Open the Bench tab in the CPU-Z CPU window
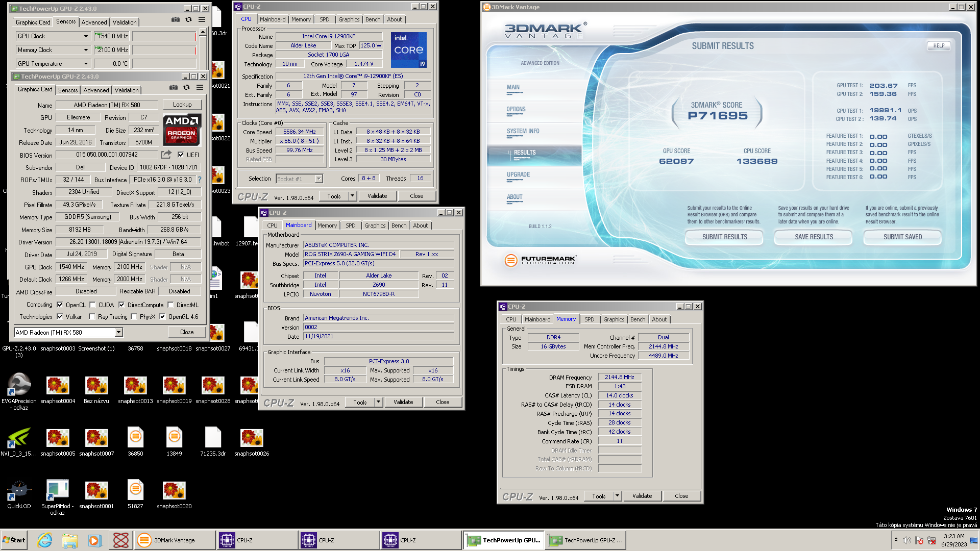Screen dimensions: 980x551 coord(373,19)
